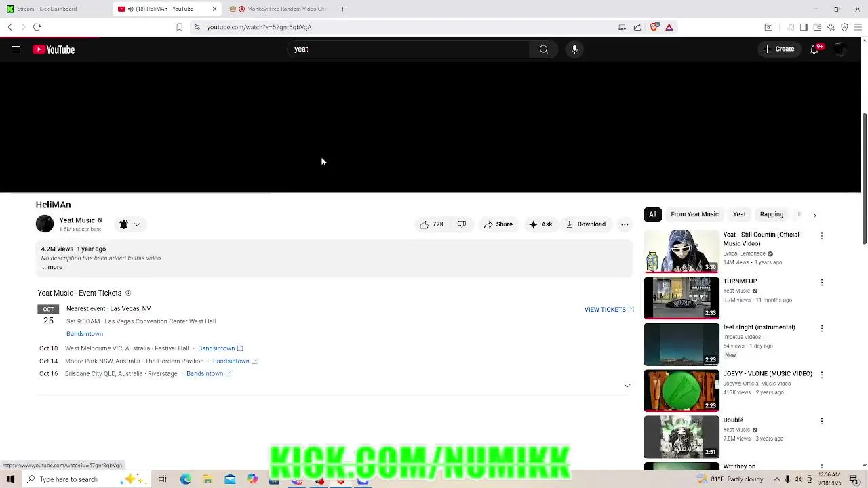Reload the page in browser
868x488 pixels.
[x=37, y=27]
